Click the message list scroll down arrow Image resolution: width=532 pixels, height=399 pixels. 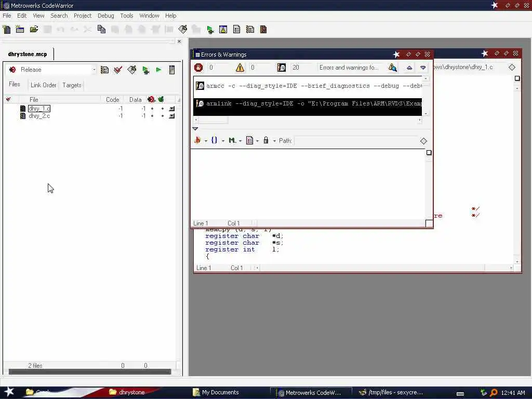(426, 114)
